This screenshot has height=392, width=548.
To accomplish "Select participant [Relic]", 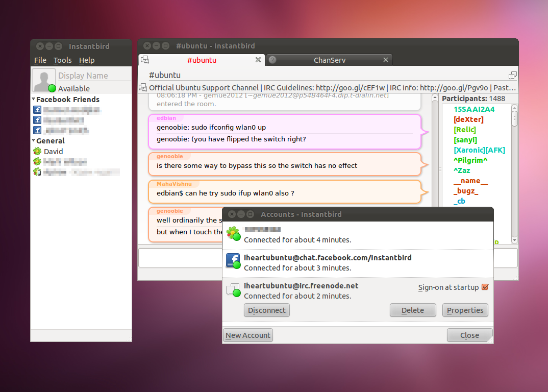I will point(464,129).
